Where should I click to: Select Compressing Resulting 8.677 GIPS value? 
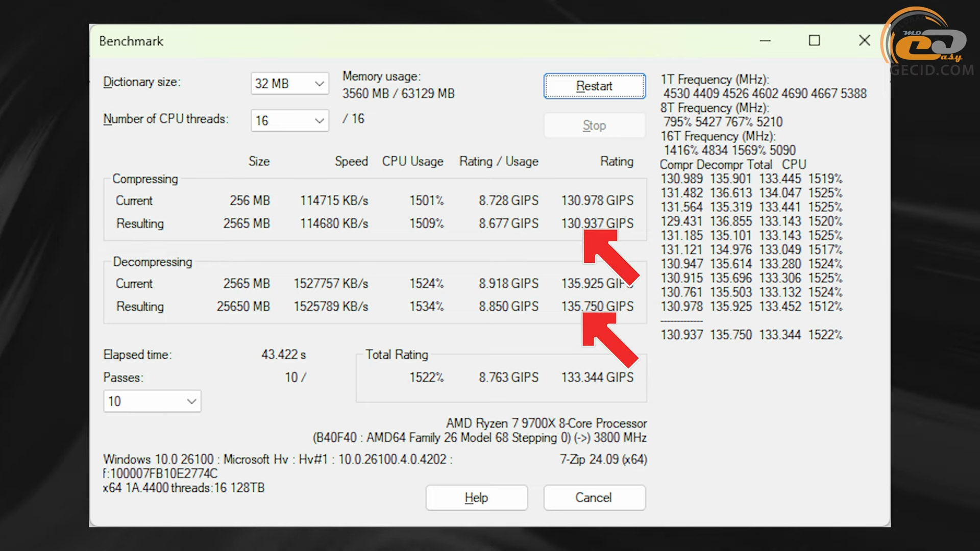(x=508, y=223)
